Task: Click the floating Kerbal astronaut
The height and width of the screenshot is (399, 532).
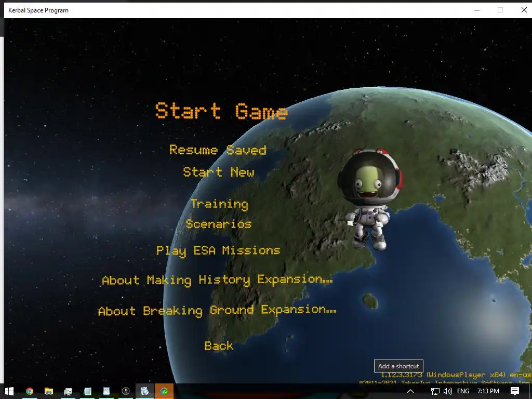Action: pyautogui.click(x=370, y=199)
